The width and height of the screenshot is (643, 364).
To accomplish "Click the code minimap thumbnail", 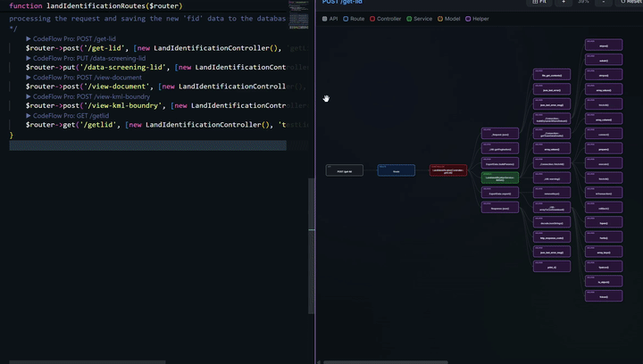I will pos(298,15).
